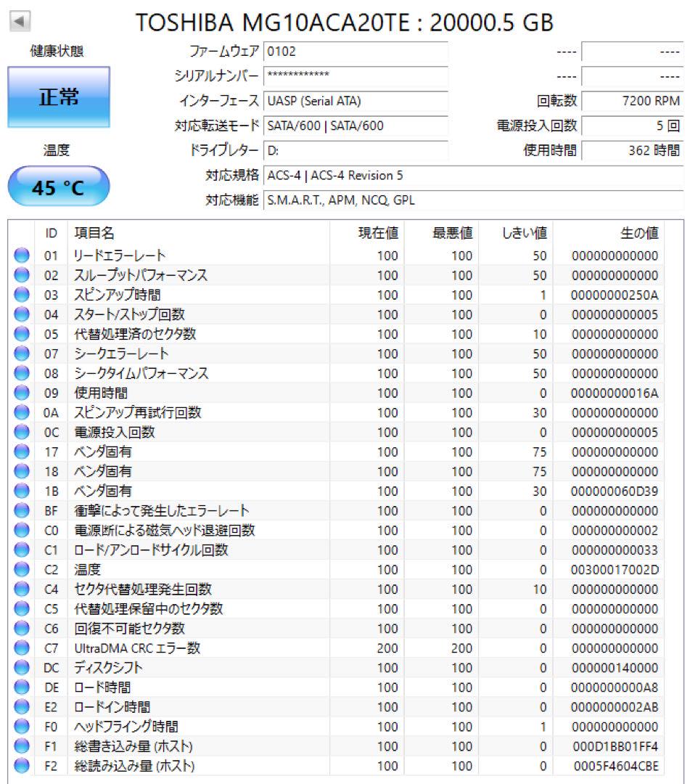
Task: Click the しきい値 column header
Action: point(516,233)
